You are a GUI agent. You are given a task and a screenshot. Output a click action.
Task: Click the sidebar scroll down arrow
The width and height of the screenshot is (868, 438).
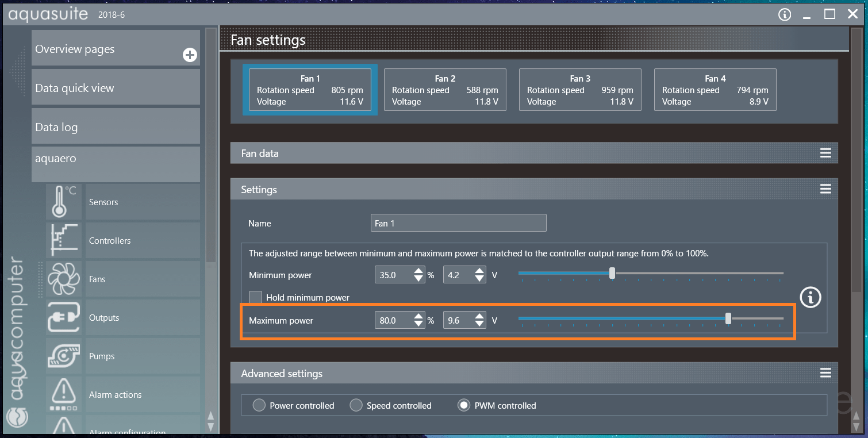(211, 427)
